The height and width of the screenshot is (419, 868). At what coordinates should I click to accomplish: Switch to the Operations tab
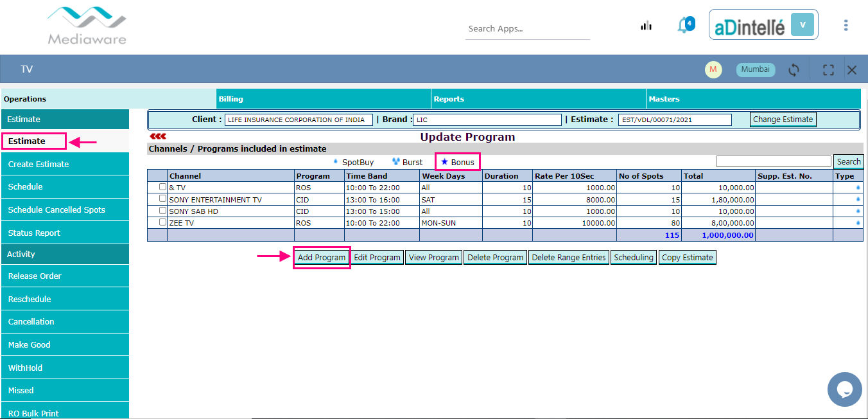(x=108, y=99)
